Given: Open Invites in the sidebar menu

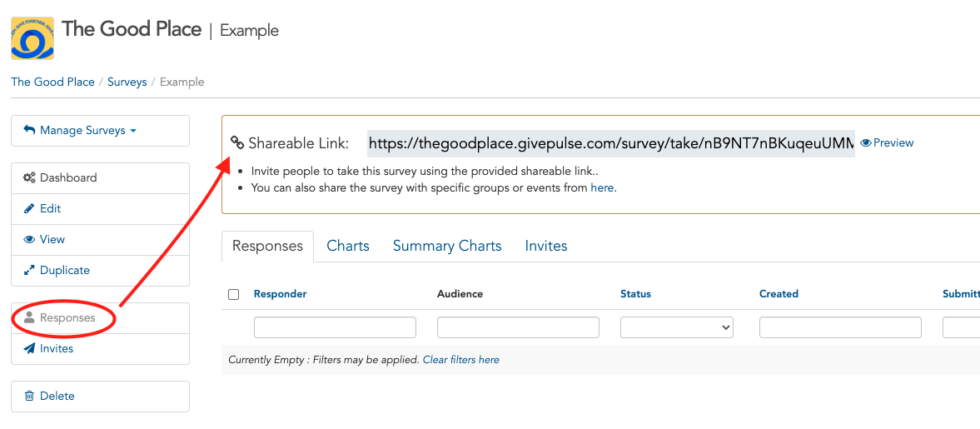Looking at the screenshot, I should coord(100,349).
